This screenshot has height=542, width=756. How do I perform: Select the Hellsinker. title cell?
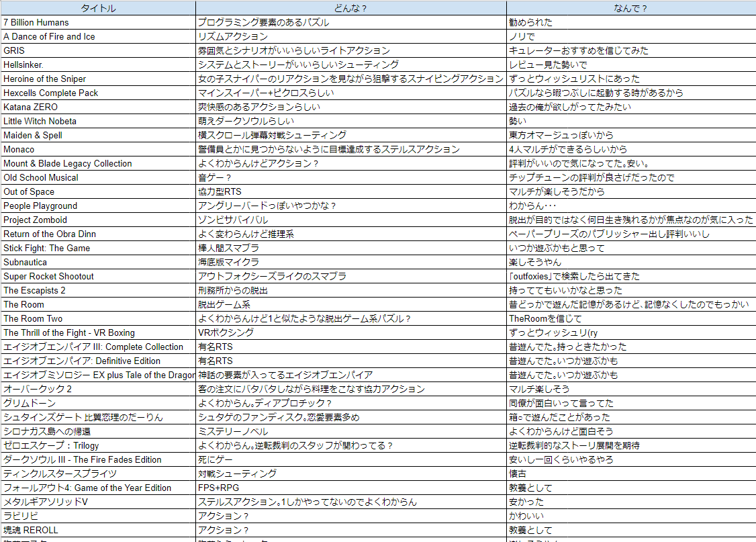point(98,64)
